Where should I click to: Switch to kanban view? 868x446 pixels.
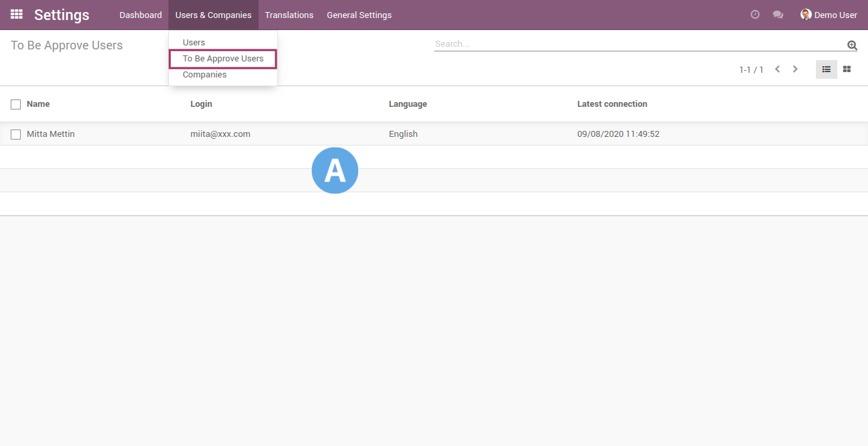(847, 69)
